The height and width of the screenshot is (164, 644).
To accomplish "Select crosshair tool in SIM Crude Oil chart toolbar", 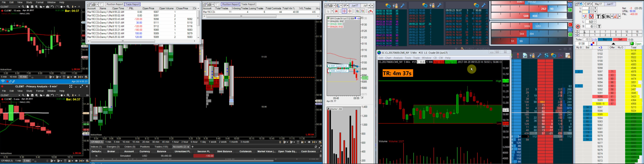I will (344, 11).
